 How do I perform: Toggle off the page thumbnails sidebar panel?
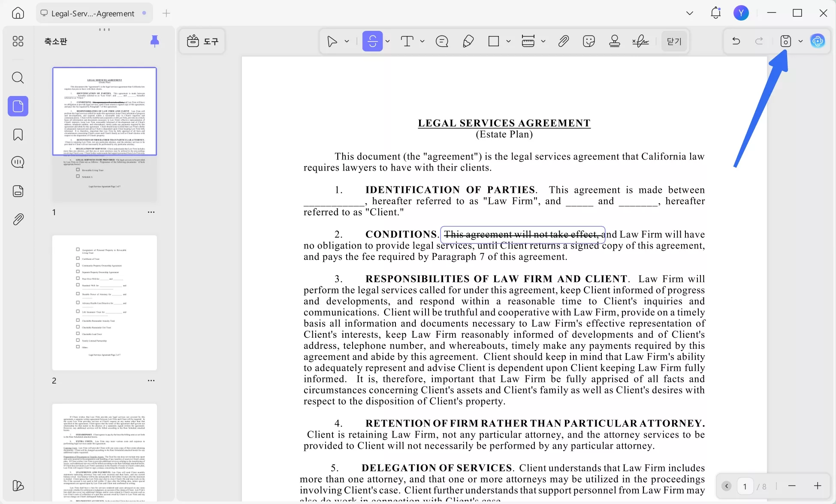(x=18, y=106)
